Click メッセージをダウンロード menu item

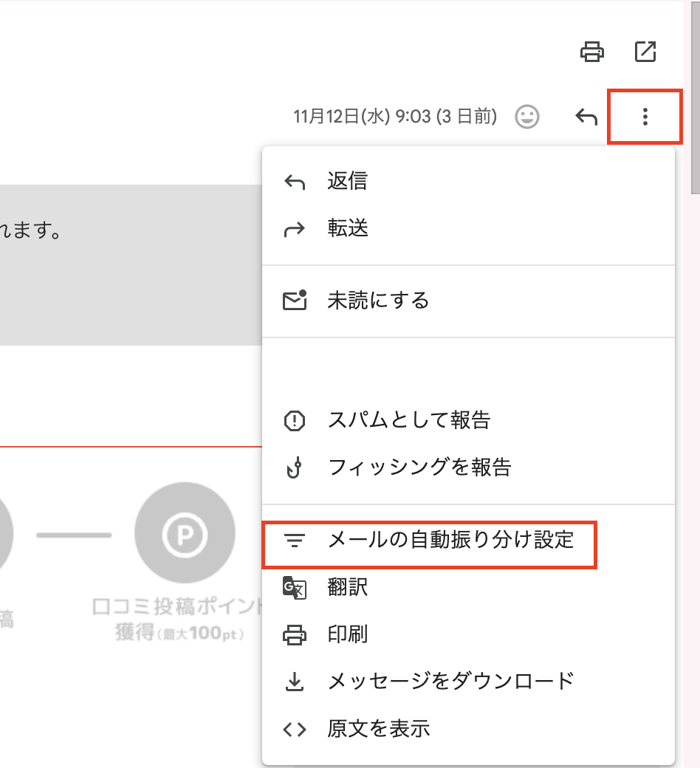(450, 681)
